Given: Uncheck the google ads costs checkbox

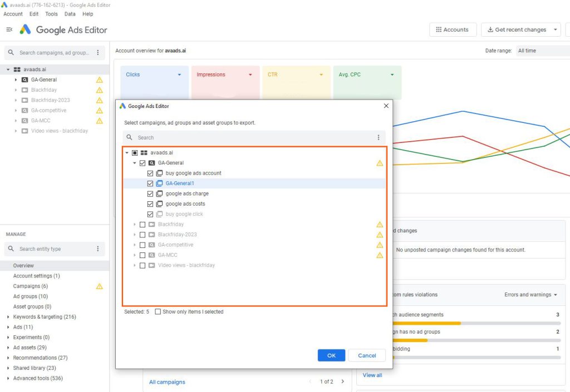Looking at the screenshot, I should (150, 204).
